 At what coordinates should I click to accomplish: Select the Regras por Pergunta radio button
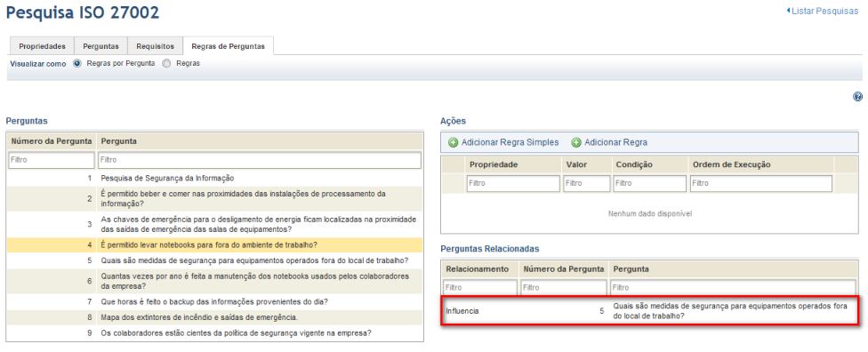pos(77,63)
